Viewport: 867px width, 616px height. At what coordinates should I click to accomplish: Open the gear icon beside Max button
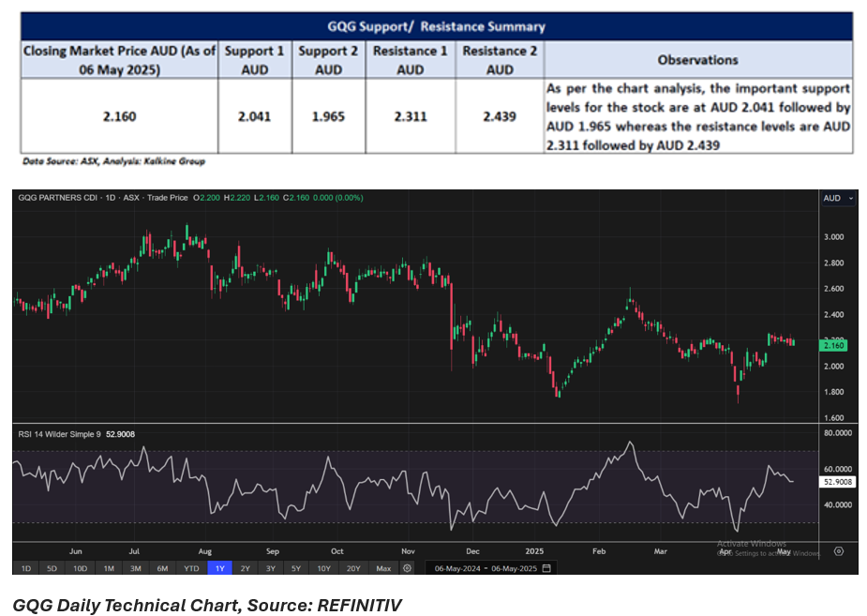click(x=408, y=568)
